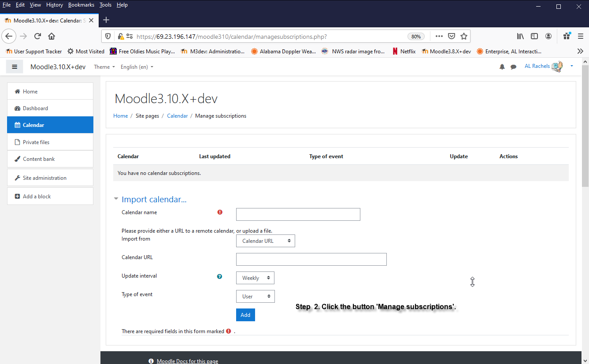This screenshot has width=589, height=364.
Task: Open the notifications bell icon
Action: (x=502, y=67)
